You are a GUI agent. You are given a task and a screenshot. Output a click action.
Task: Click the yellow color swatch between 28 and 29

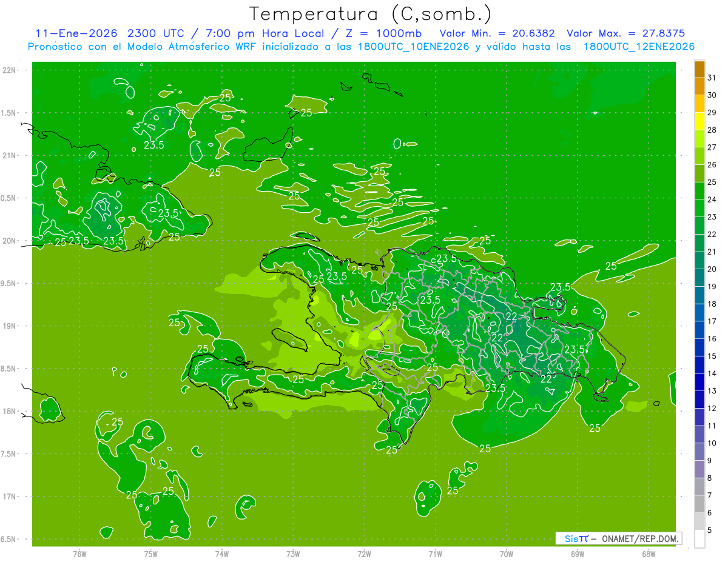699,122
